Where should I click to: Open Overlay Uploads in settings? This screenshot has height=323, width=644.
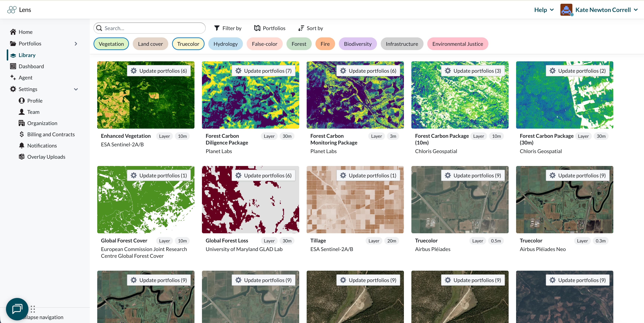(46, 157)
